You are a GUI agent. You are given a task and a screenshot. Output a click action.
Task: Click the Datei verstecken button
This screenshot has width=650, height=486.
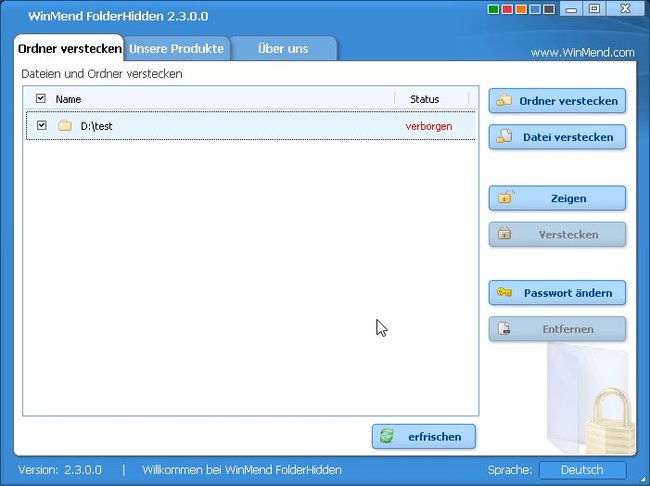point(557,137)
